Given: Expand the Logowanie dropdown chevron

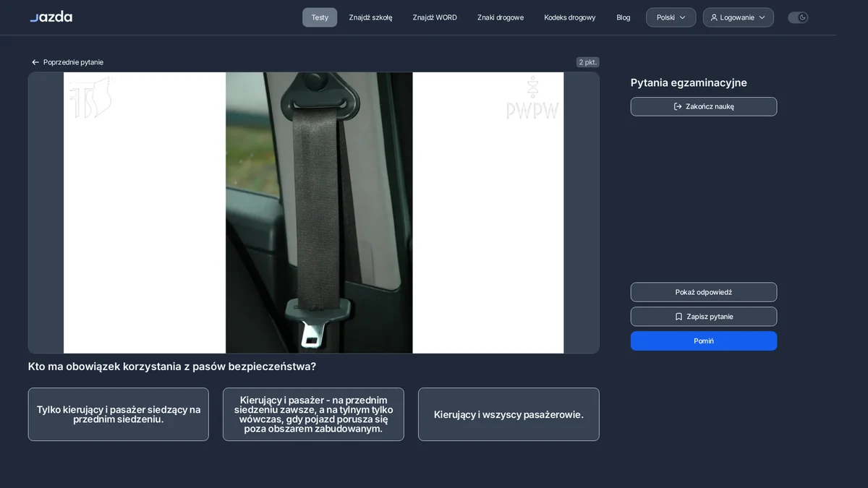Looking at the screenshot, I should click(x=762, y=17).
